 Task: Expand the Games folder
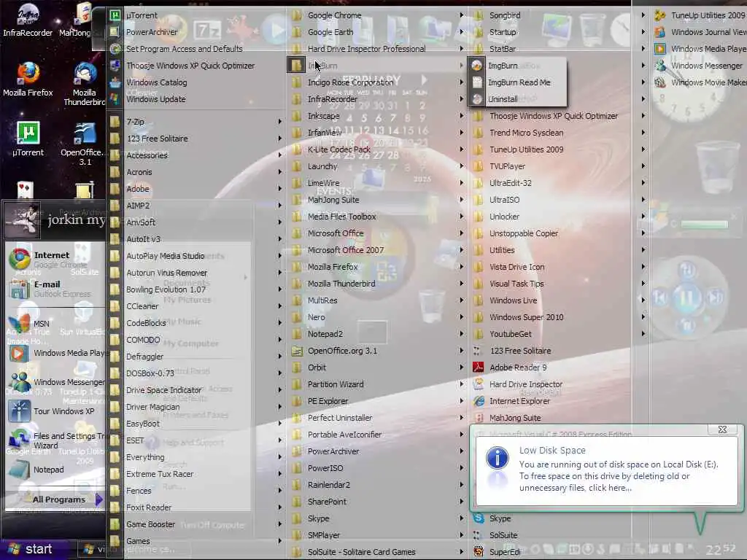(196, 541)
